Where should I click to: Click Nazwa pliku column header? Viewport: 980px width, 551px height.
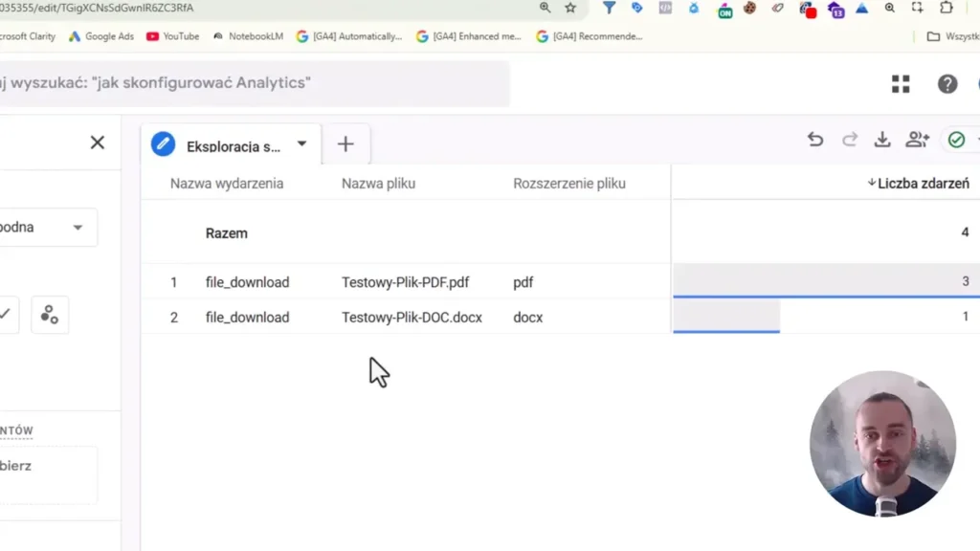(378, 183)
